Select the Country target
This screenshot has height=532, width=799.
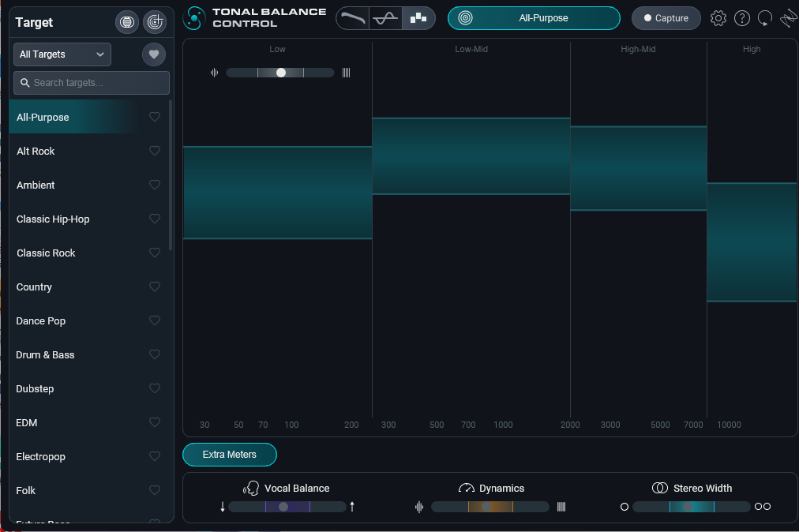[89, 287]
